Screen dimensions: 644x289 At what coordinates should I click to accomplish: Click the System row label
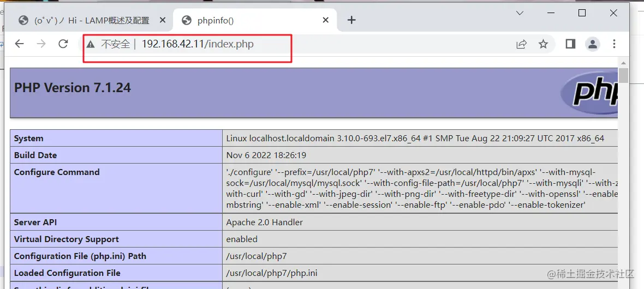[x=29, y=139]
